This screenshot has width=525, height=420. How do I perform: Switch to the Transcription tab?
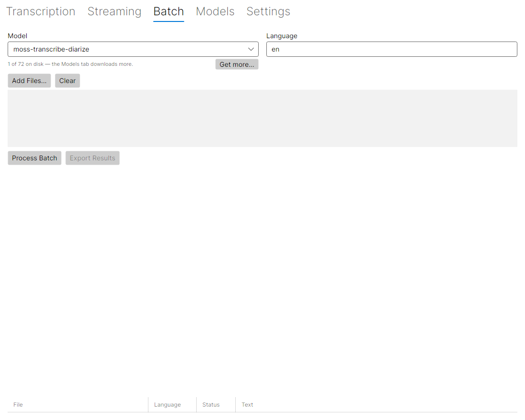pyautogui.click(x=41, y=11)
